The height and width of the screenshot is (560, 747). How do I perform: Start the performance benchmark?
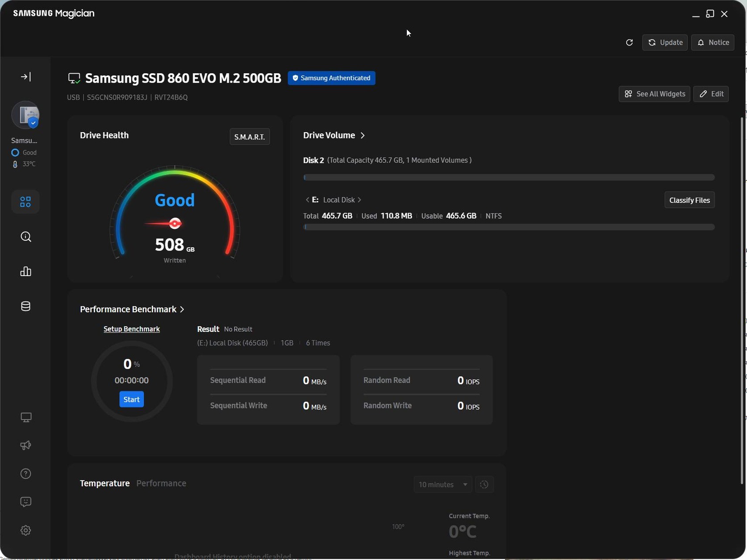tap(132, 399)
